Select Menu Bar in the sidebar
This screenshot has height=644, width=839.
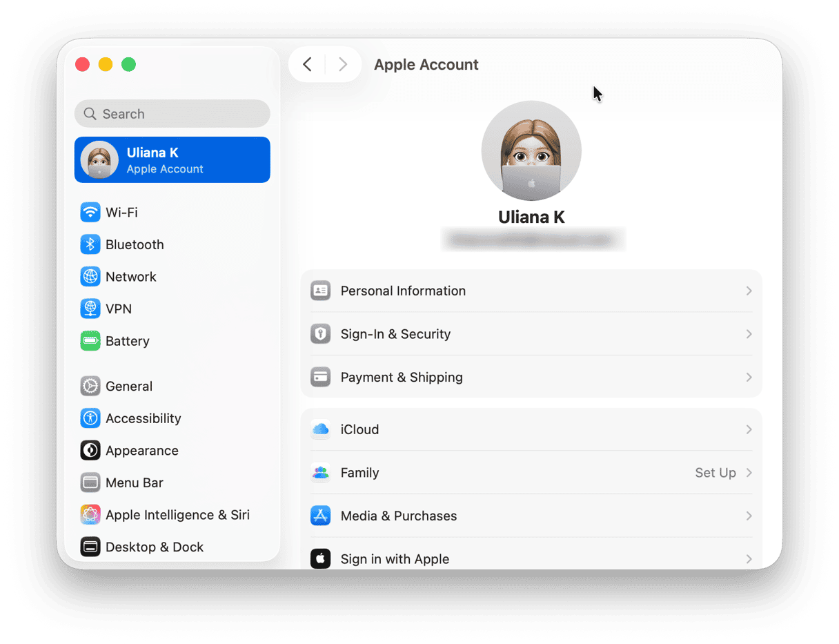click(x=134, y=483)
